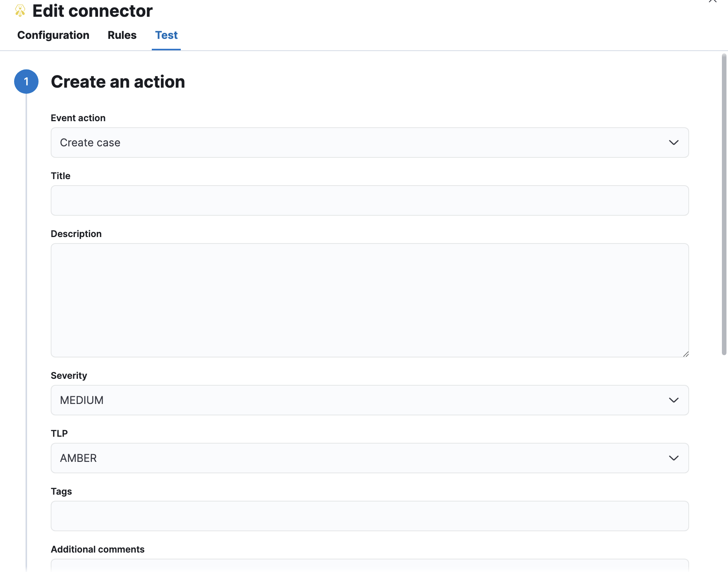Open the Rules tab
This screenshot has height=572, width=728.
tap(122, 35)
